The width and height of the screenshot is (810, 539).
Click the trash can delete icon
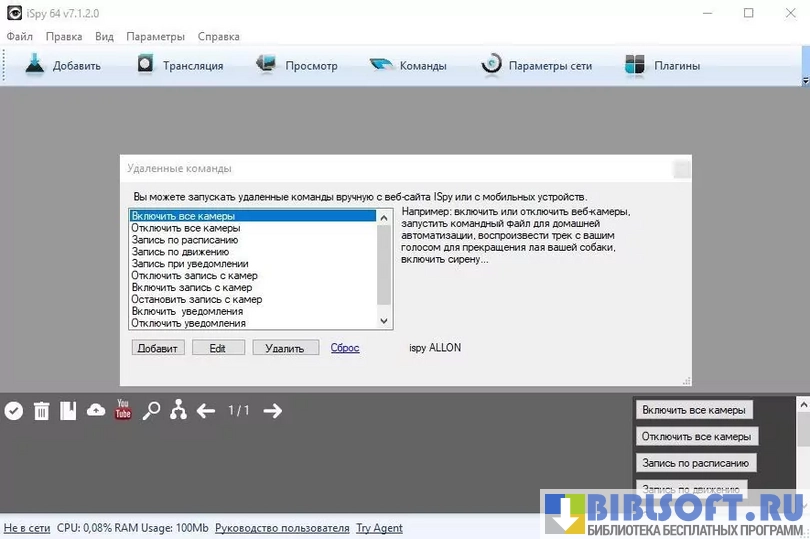(x=41, y=410)
